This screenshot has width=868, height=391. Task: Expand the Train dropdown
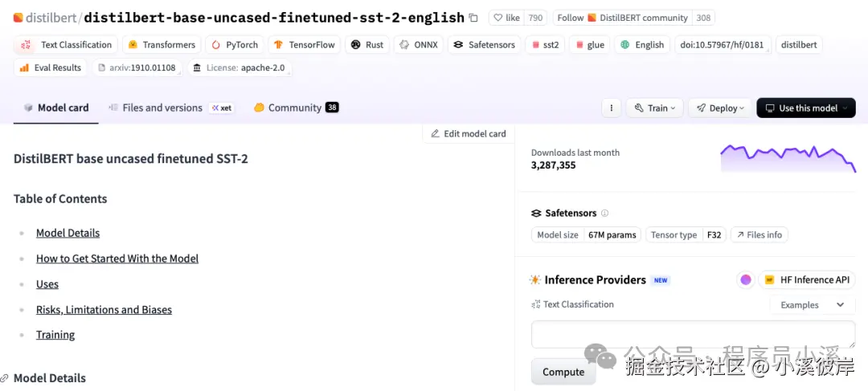pyautogui.click(x=655, y=108)
